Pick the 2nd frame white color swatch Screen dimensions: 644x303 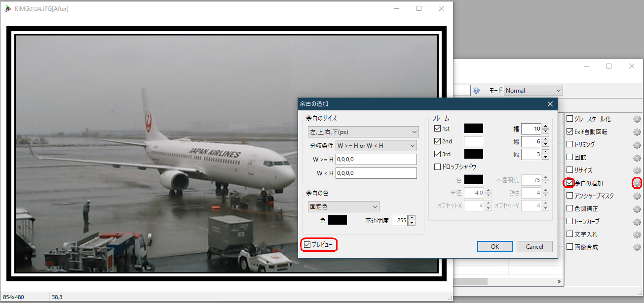[474, 141]
